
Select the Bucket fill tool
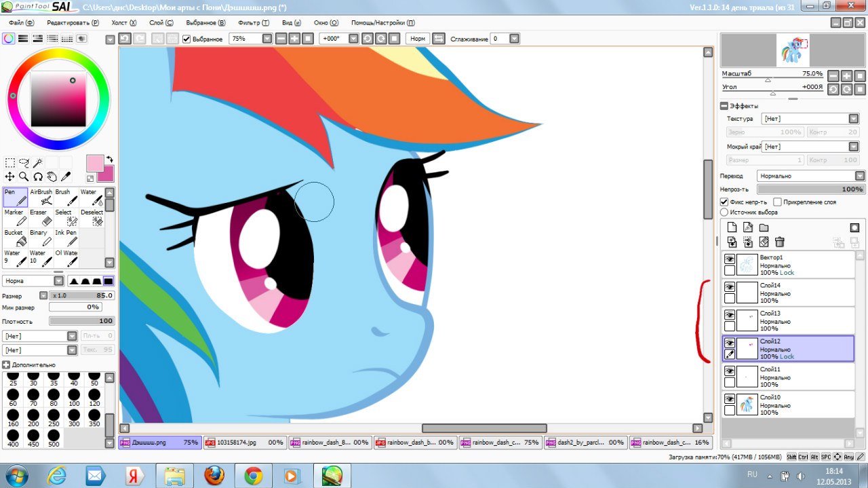(x=15, y=238)
